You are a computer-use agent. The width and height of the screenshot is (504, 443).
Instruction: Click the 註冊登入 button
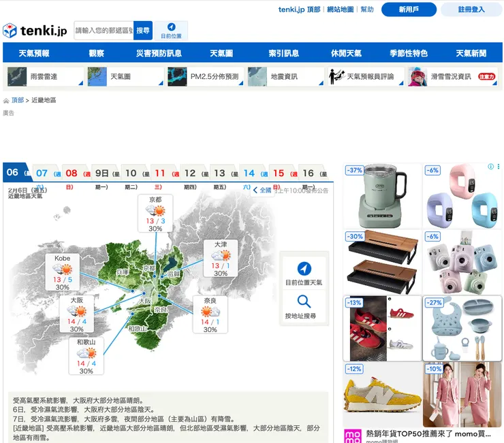pyautogui.click(x=471, y=10)
